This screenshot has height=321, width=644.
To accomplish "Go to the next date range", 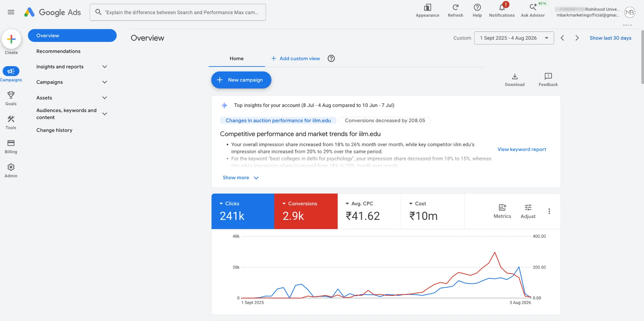I will click(x=577, y=38).
